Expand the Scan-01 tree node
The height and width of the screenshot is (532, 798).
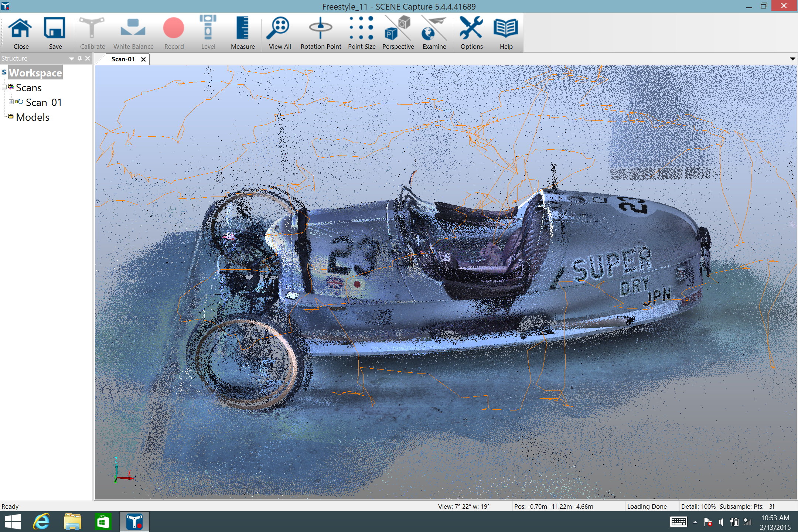(x=11, y=102)
